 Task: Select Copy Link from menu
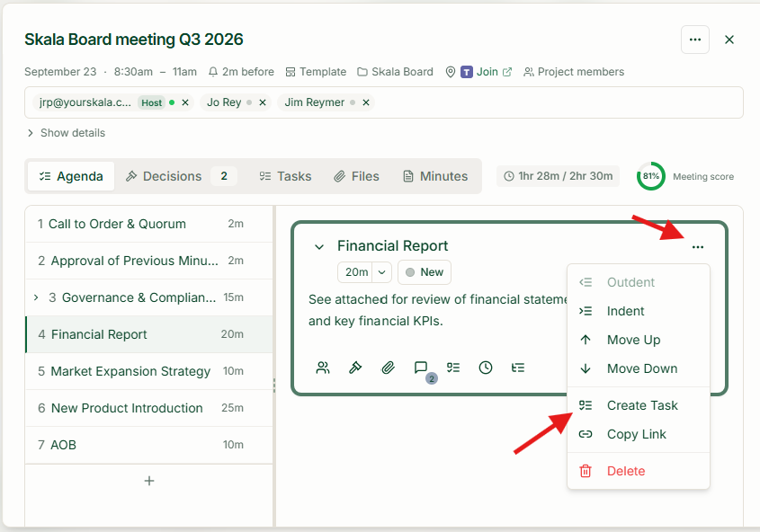(x=639, y=434)
